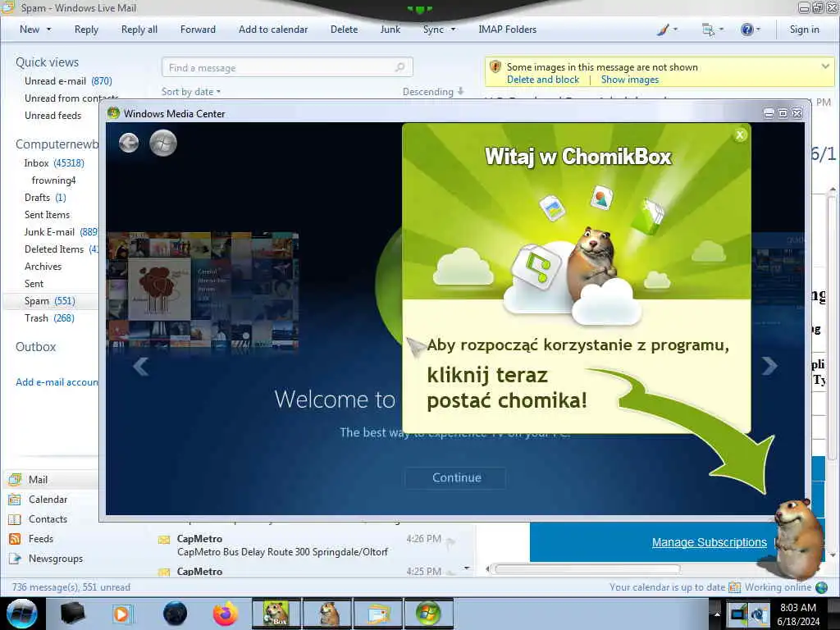Click the search magnifier icon
The height and width of the screenshot is (630, 840).
click(400, 67)
